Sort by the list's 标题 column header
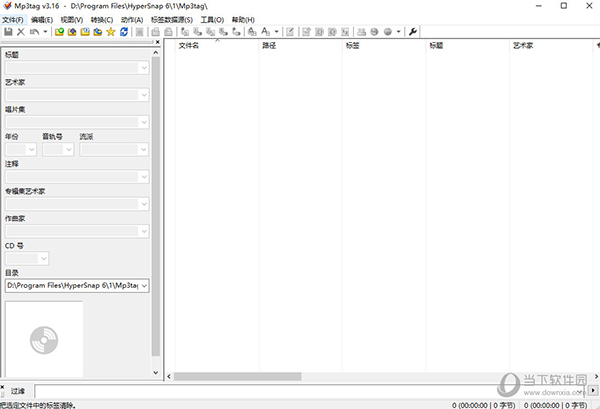Image resolution: width=600 pixels, height=409 pixels. tap(467, 46)
